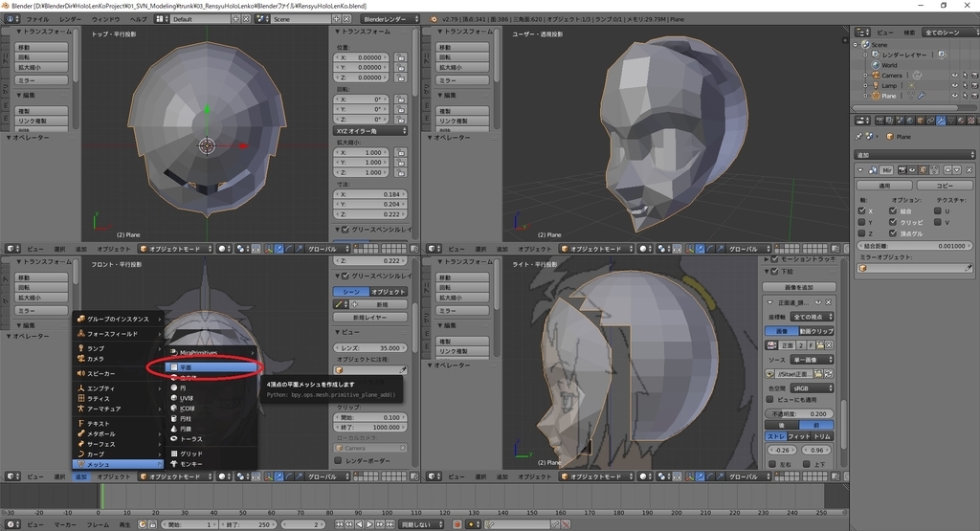Click the 円錐 cone icon entry
Image resolution: width=980 pixels, height=531 pixels.
pyautogui.click(x=174, y=429)
